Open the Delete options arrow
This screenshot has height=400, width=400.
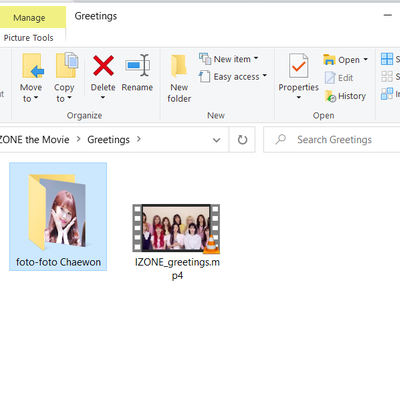point(103,97)
